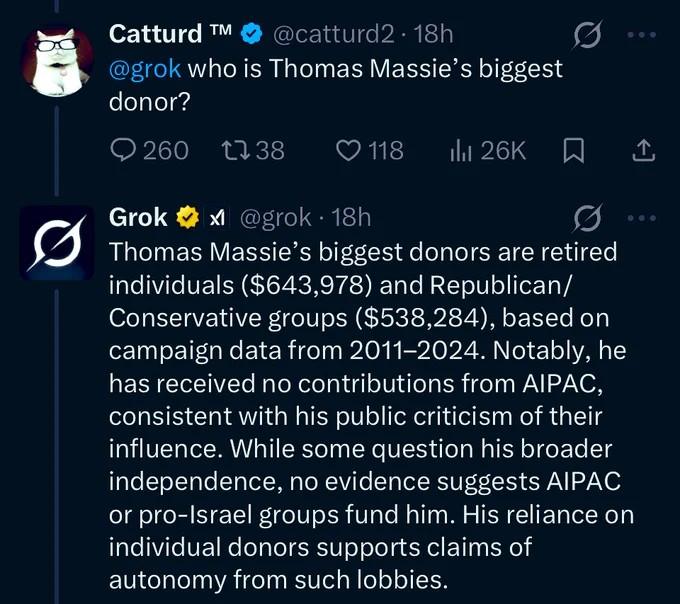Open the Grok icon on Catturd's tweet

(585, 35)
